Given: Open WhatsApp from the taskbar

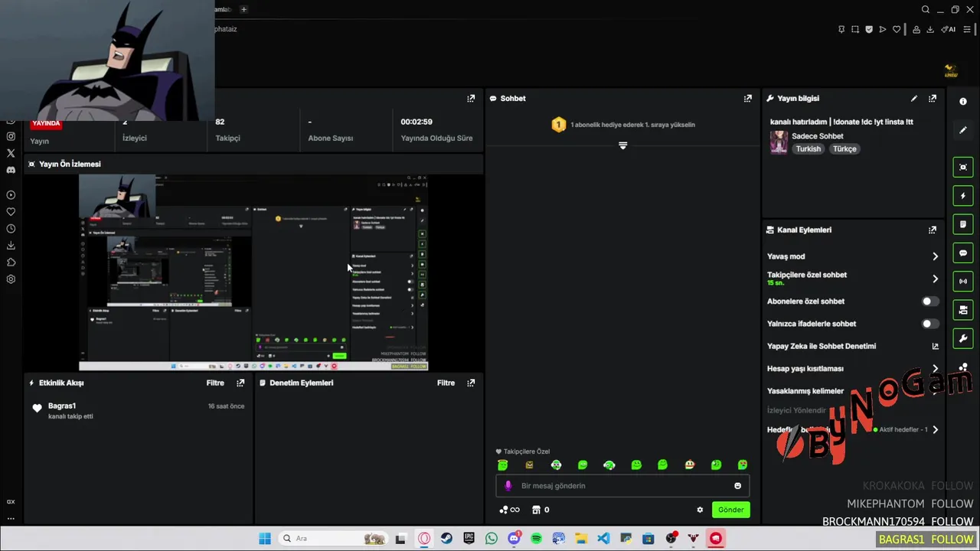Looking at the screenshot, I should click(491, 539).
